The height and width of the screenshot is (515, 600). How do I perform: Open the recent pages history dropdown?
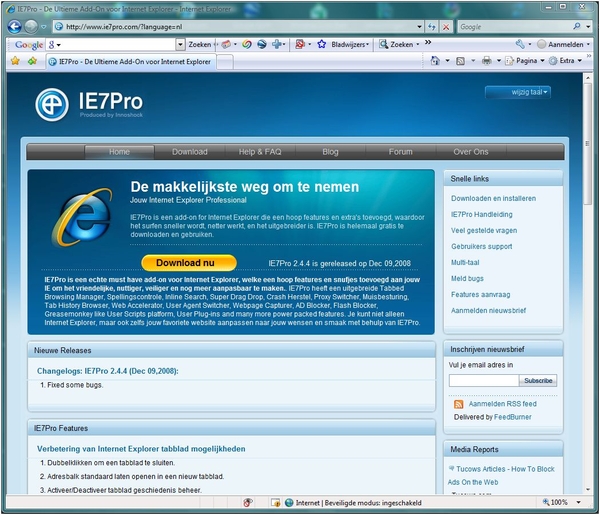coord(43,27)
